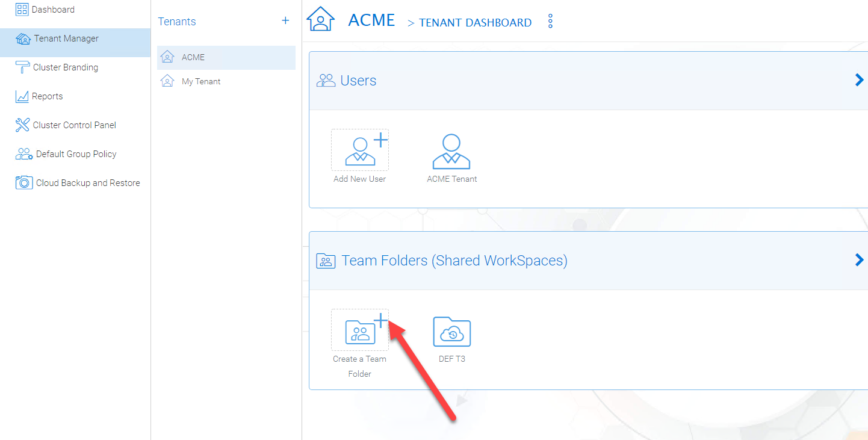
Task: Add a new tenant with plus icon
Action: [285, 20]
